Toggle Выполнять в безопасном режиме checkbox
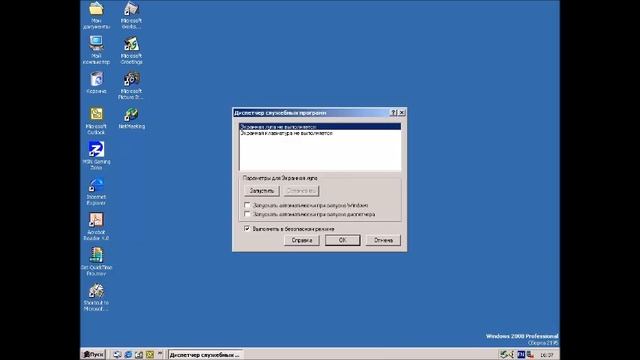 (247, 229)
